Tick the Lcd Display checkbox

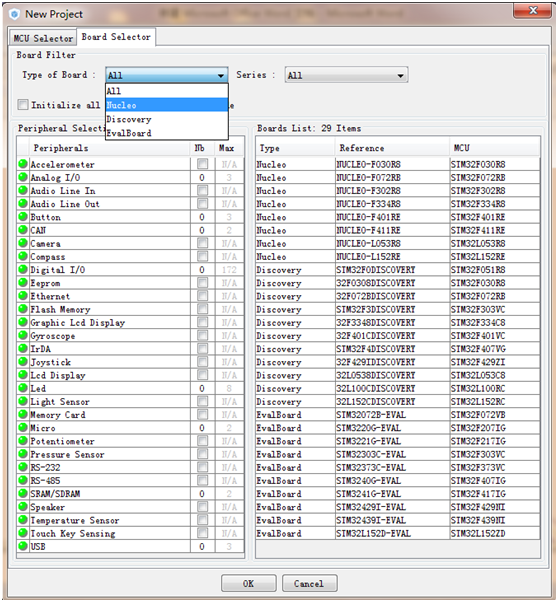click(x=202, y=375)
